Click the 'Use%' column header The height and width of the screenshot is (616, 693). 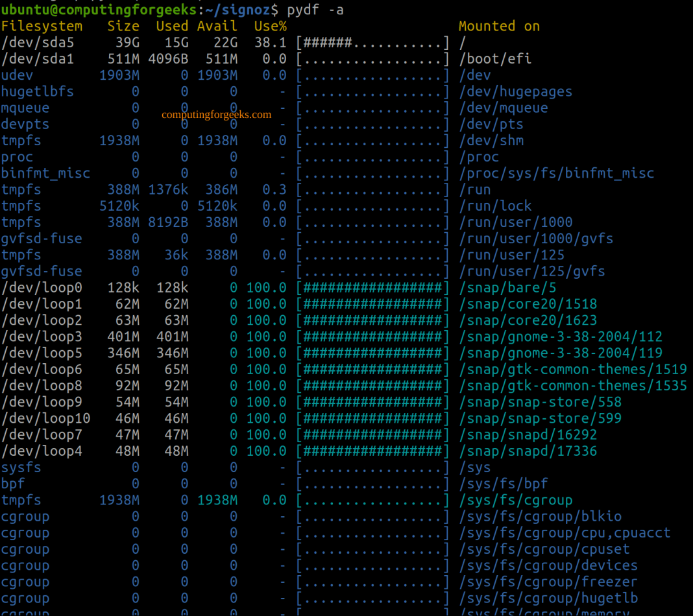270,26
